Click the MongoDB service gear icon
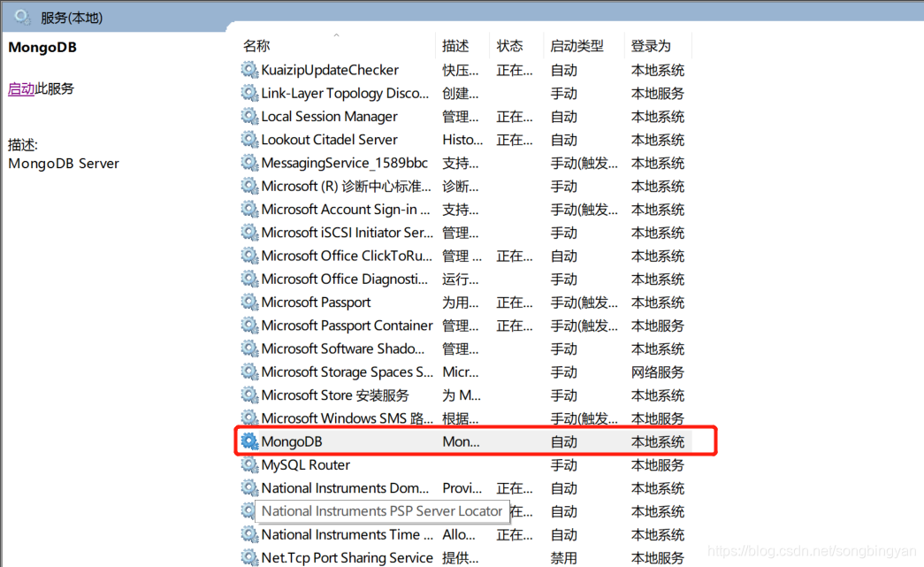The height and width of the screenshot is (567, 924). 250,441
